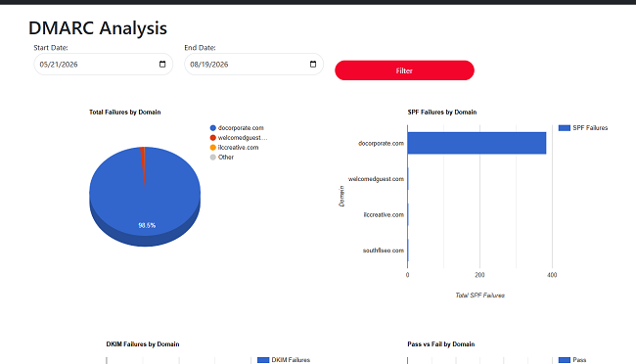Click the SPF Failures by Domain chart title
Viewport: 636px width, 364px height.
coord(442,112)
